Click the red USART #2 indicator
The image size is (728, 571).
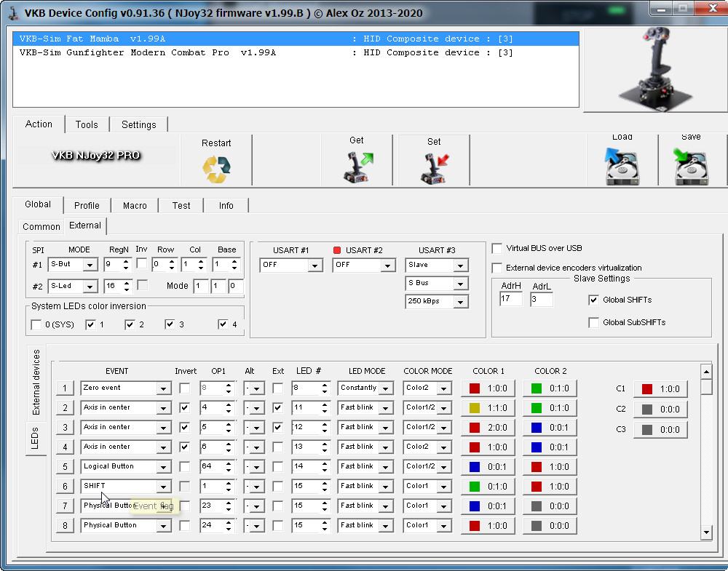pos(337,250)
